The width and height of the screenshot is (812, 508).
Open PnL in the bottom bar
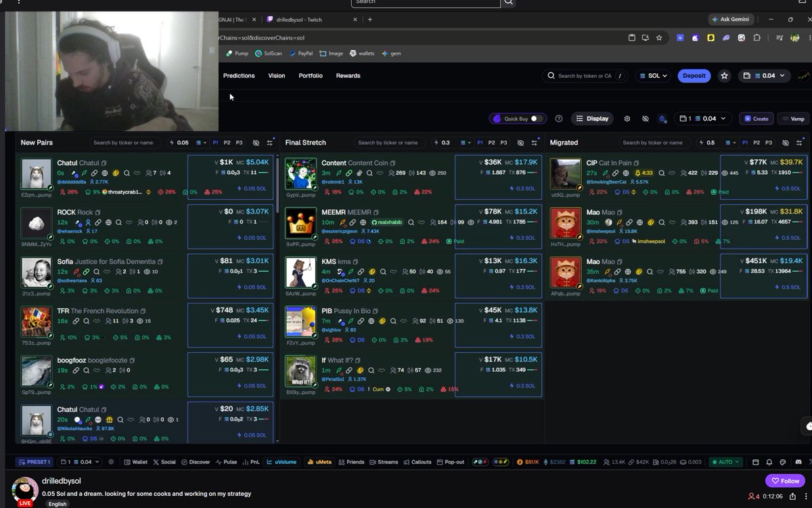pos(250,462)
